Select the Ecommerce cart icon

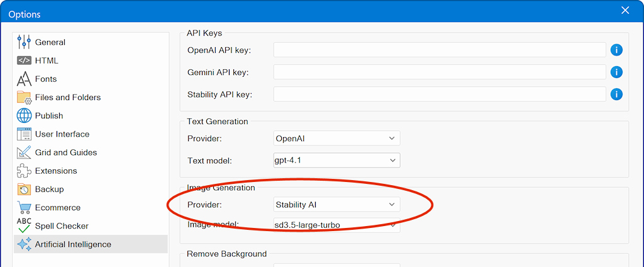(x=24, y=208)
